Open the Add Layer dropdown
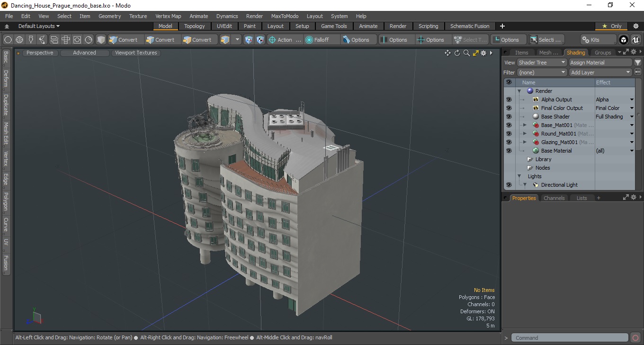The height and width of the screenshot is (345, 644). [600, 73]
